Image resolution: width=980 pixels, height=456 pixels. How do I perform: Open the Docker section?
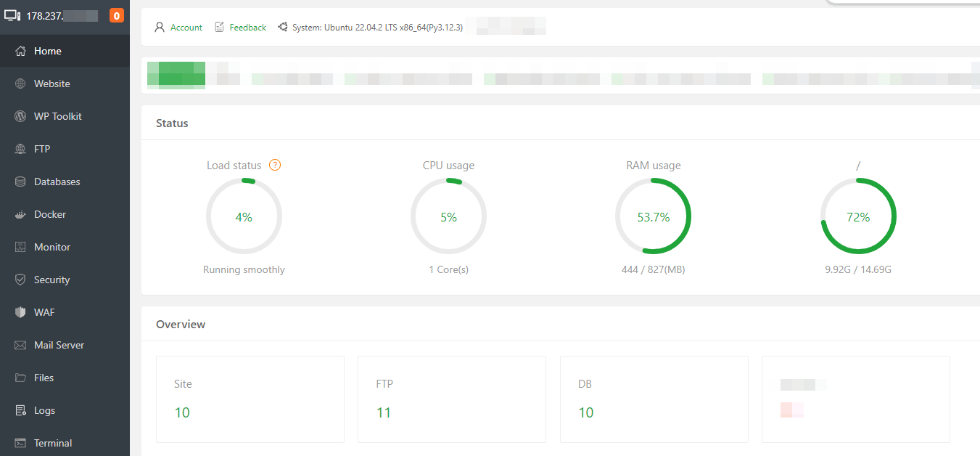65,214
